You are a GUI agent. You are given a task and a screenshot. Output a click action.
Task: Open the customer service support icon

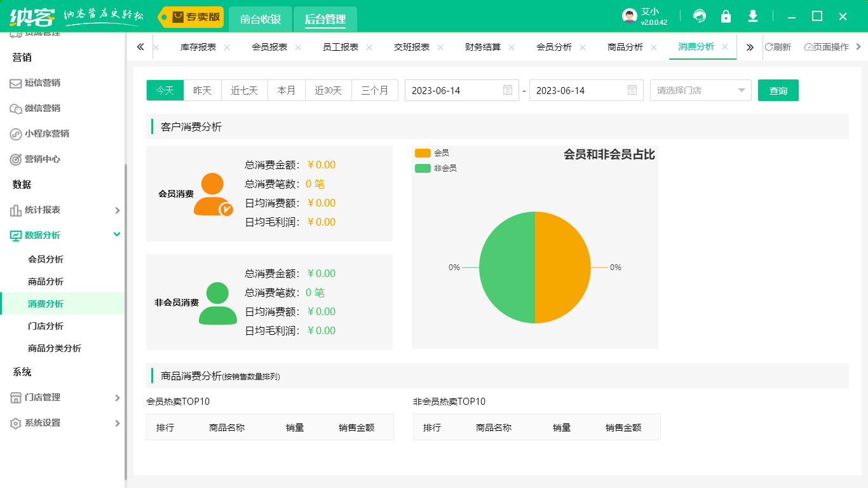point(699,17)
